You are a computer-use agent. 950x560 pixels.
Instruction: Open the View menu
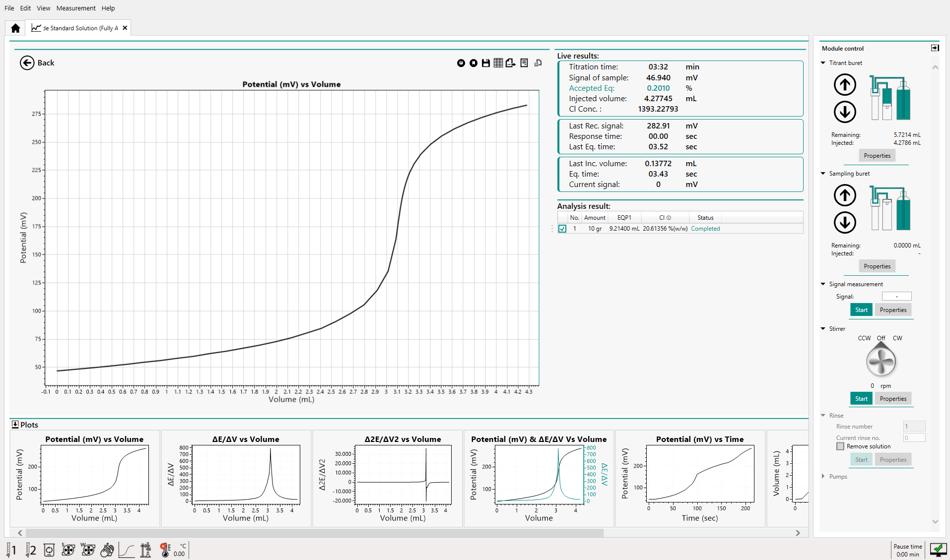point(43,8)
